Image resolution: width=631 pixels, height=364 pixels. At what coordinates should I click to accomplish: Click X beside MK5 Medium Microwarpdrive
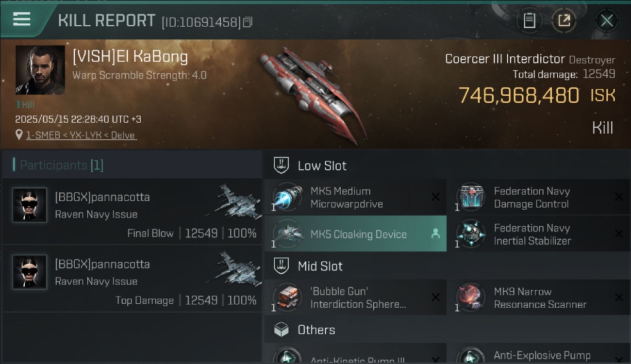[435, 197]
